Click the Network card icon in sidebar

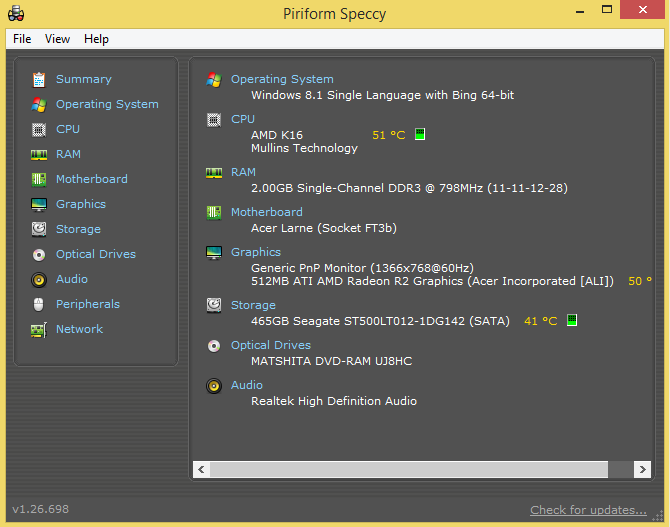point(39,330)
